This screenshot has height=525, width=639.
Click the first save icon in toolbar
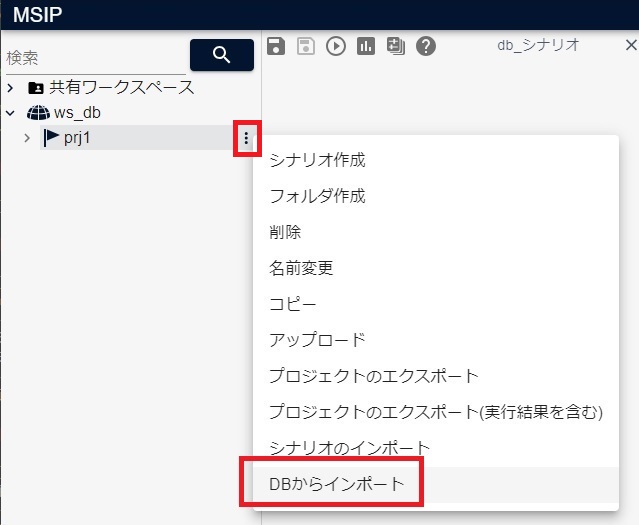click(276, 46)
